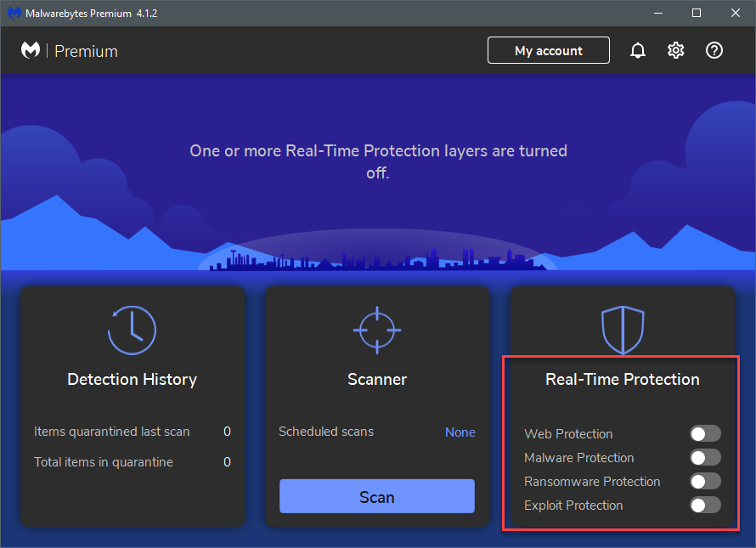Click the "Items quarantined last scan" label
The width and height of the screenshot is (756, 548).
coord(112,432)
